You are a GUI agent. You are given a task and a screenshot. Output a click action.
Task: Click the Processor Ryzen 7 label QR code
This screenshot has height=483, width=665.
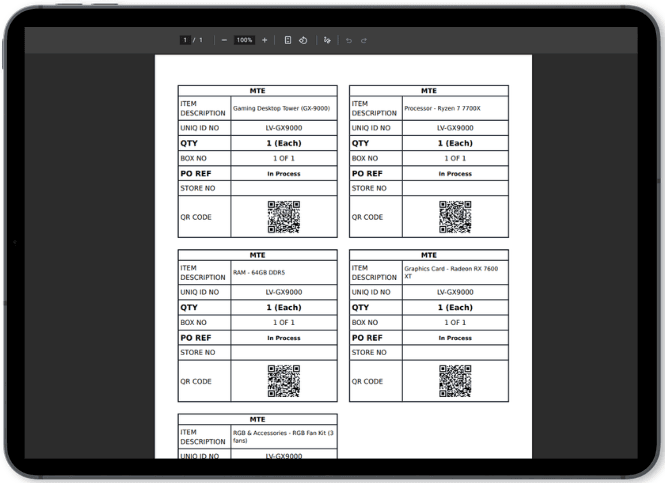coord(455,217)
